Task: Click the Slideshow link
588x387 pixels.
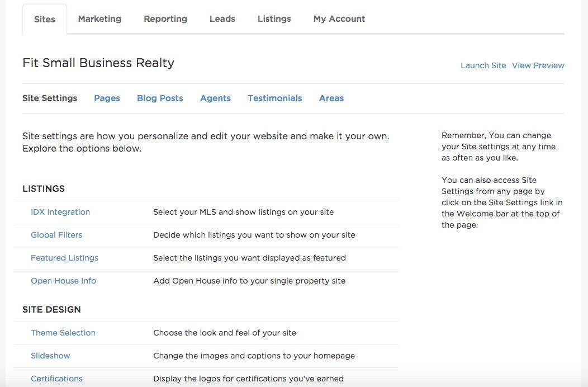Action: (50, 356)
